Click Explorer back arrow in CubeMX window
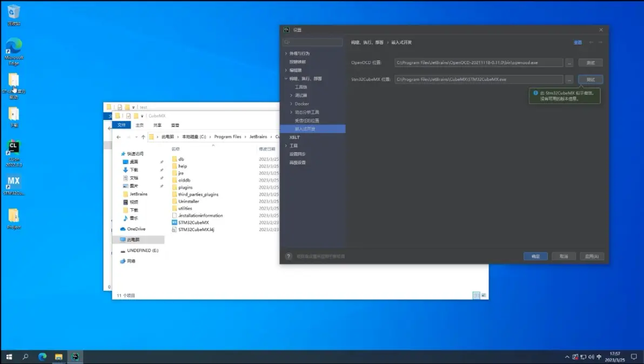The height and width of the screenshot is (364, 644). click(x=119, y=137)
